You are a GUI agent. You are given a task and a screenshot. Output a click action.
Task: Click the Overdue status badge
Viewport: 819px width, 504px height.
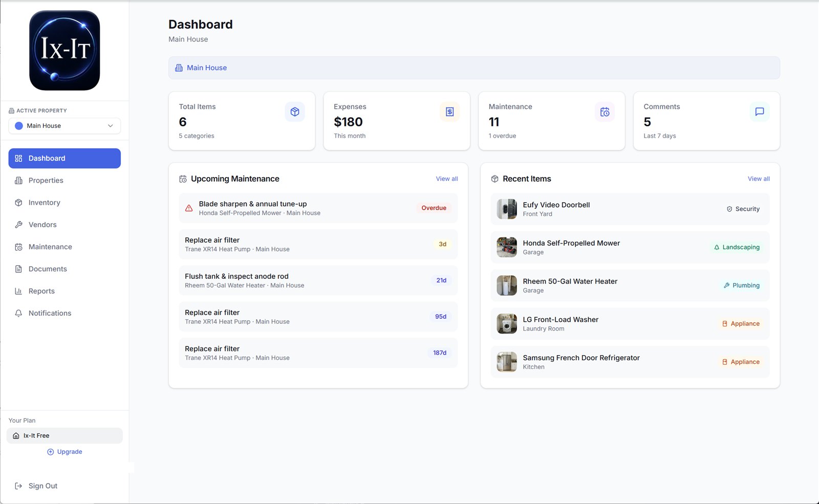click(434, 208)
